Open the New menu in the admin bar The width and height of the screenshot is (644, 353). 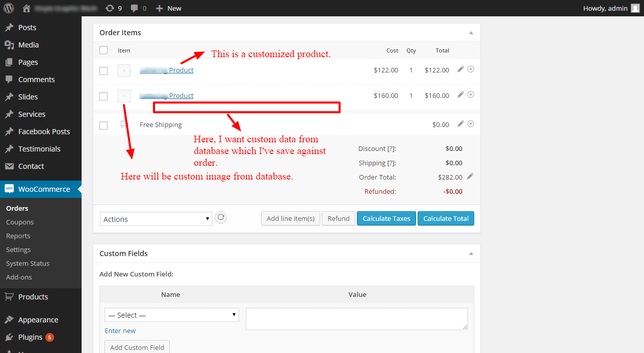click(168, 8)
